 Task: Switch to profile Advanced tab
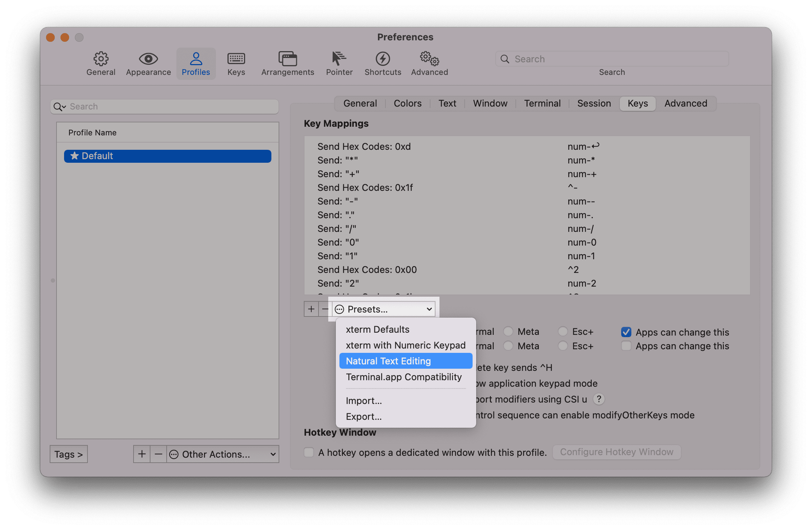[686, 103]
